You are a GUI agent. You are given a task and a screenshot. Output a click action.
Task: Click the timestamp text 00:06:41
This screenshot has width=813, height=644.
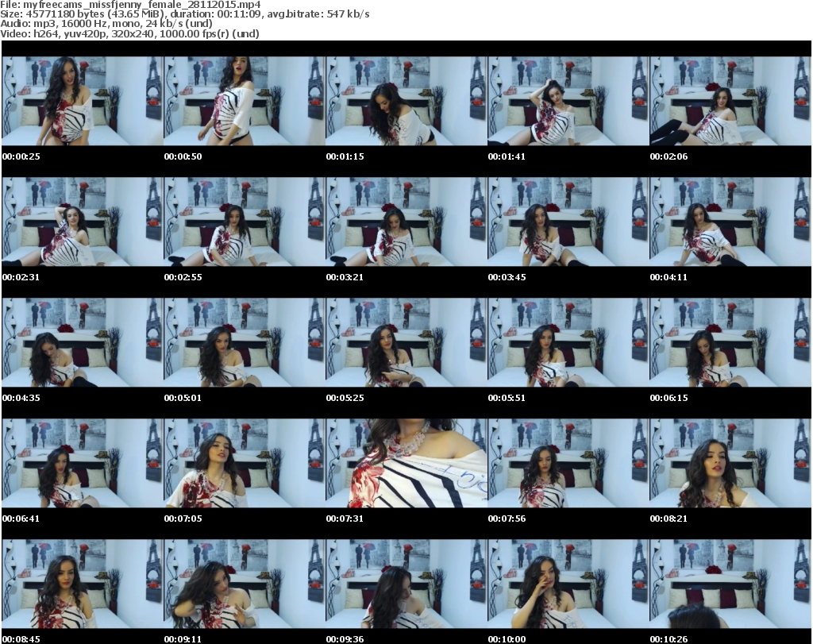point(21,518)
